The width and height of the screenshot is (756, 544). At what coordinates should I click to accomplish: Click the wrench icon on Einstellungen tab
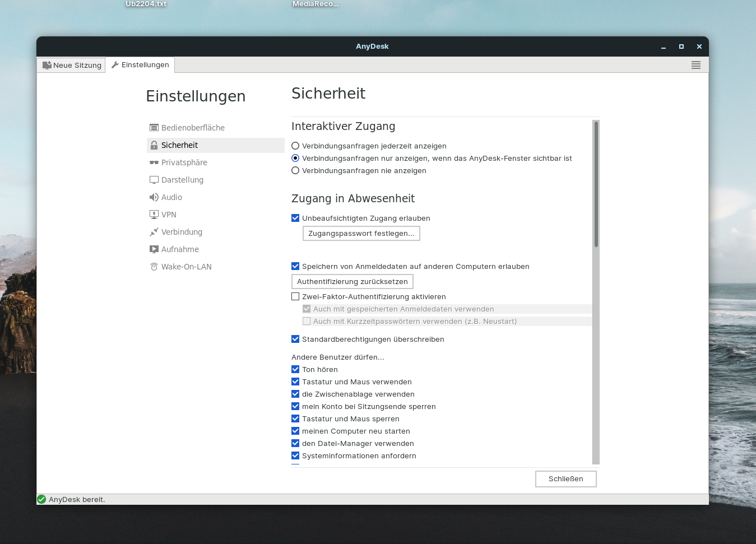point(115,65)
